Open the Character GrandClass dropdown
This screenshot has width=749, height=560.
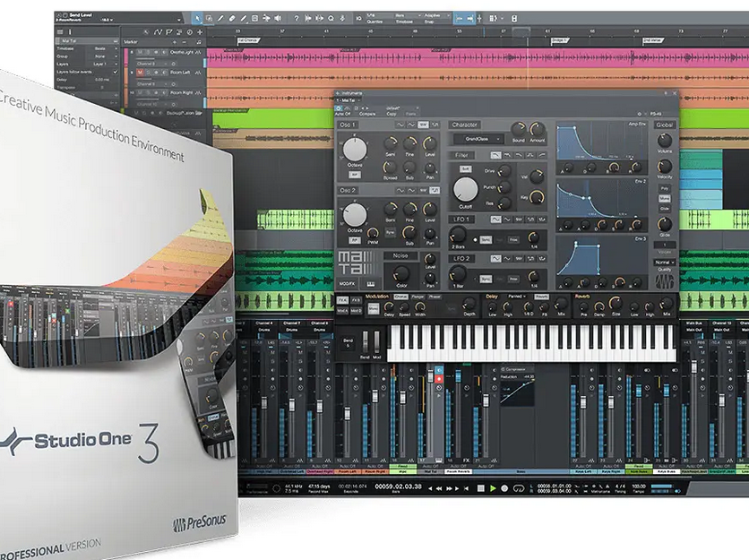478,139
